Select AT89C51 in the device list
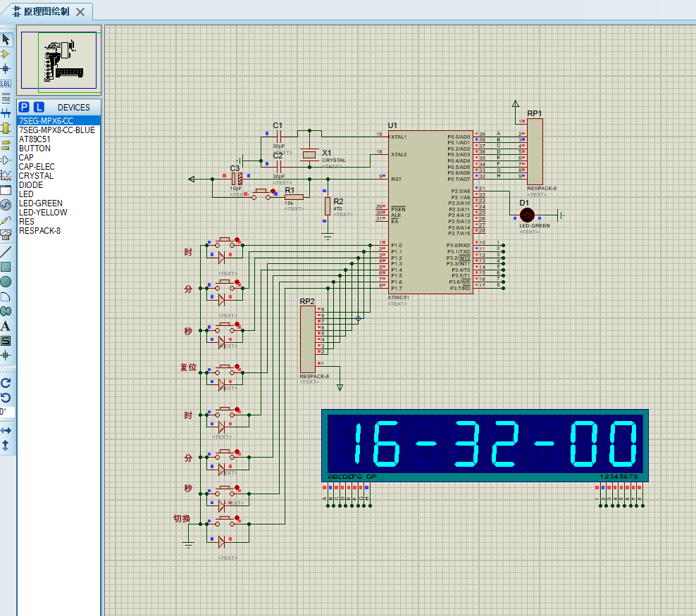 point(58,139)
